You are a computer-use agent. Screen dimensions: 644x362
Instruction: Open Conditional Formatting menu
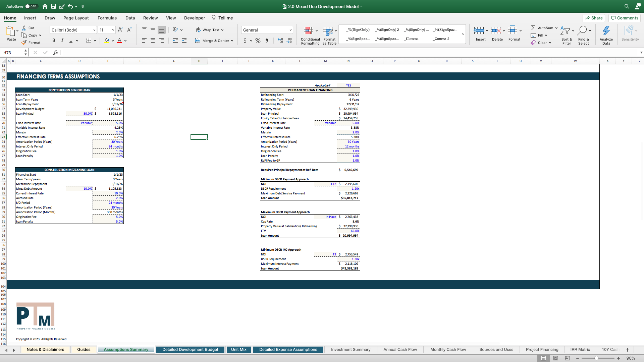[x=310, y=35]
